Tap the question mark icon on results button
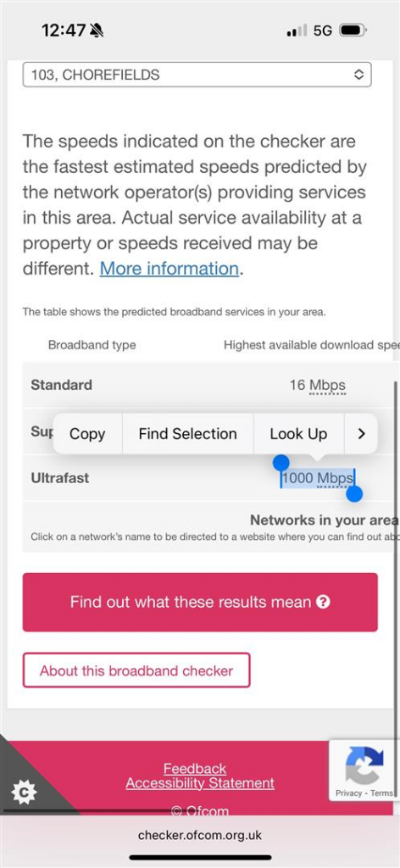Image resolution: width=400 pixels, height=868 pixels. 323,602
